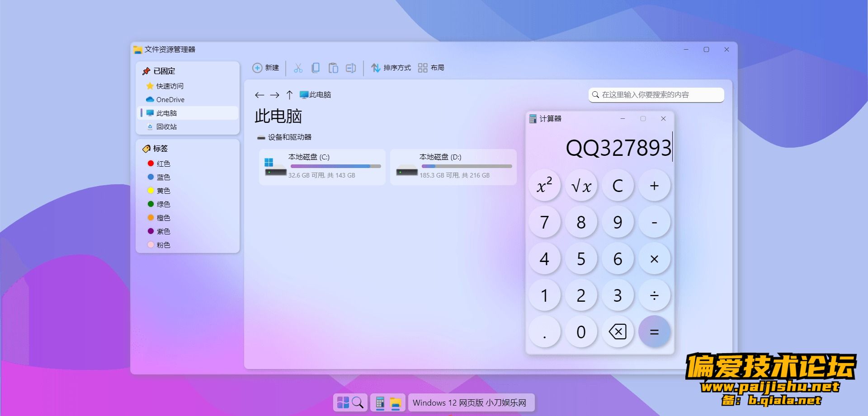Select This PC (此电脑) sidebar item
Image resolution: width=868 pixels, height=416 pixels.
point(188,113)
